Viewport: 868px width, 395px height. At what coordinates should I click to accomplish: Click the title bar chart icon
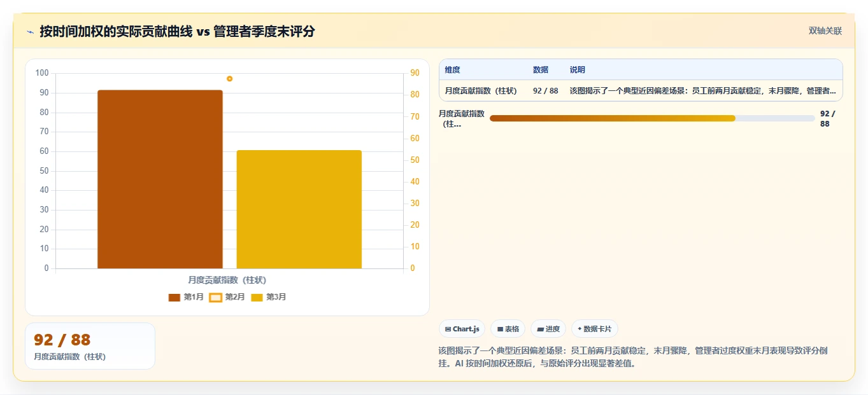31,31
